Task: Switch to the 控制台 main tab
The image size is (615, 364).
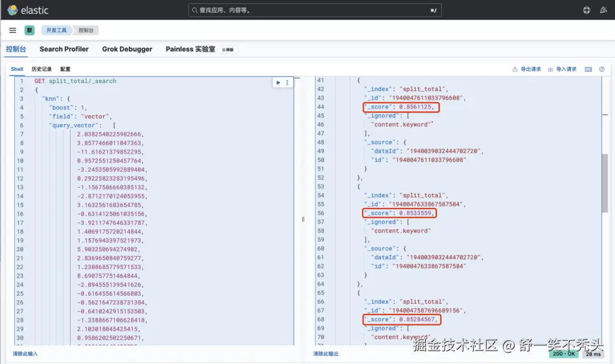Action: coord(16,49)
